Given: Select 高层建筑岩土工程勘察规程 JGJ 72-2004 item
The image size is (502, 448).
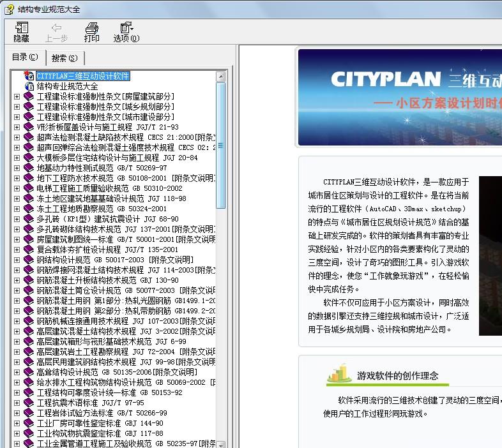Looking at the screenshot, I should point(126,352).
